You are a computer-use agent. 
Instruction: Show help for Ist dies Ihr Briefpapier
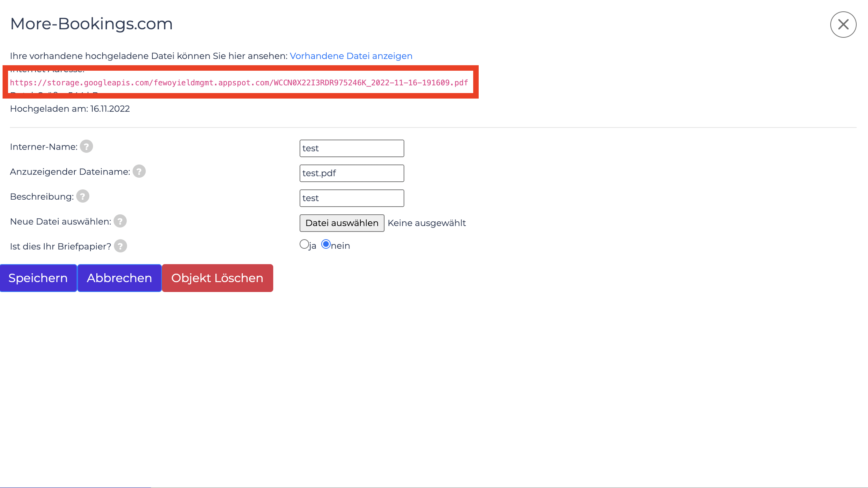click(120, 246)
